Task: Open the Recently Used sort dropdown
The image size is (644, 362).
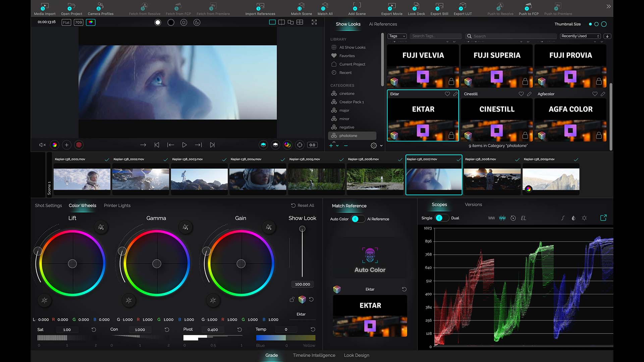Action: tap(580, 36)
